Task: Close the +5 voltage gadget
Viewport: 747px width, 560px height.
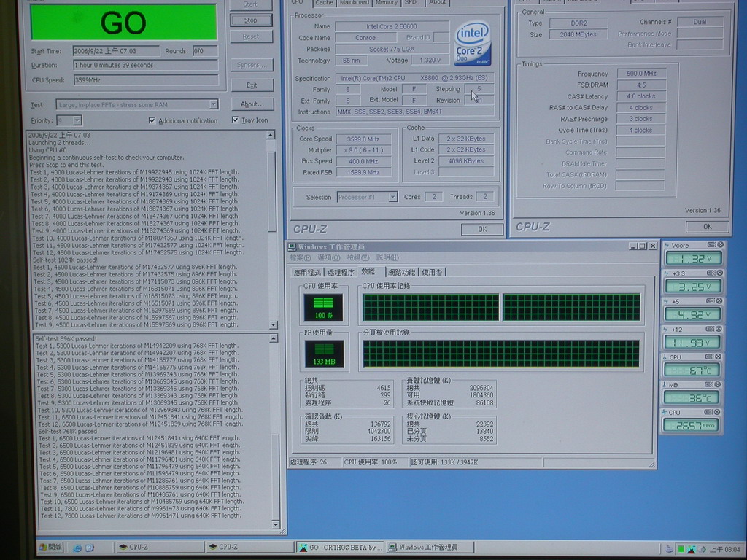Action: click(x=719, y=301)
